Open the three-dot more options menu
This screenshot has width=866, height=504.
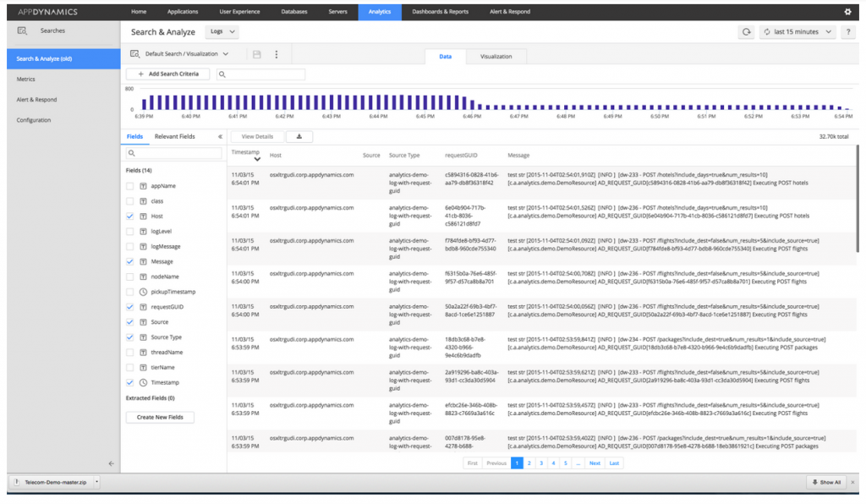(x=277, y=54)
